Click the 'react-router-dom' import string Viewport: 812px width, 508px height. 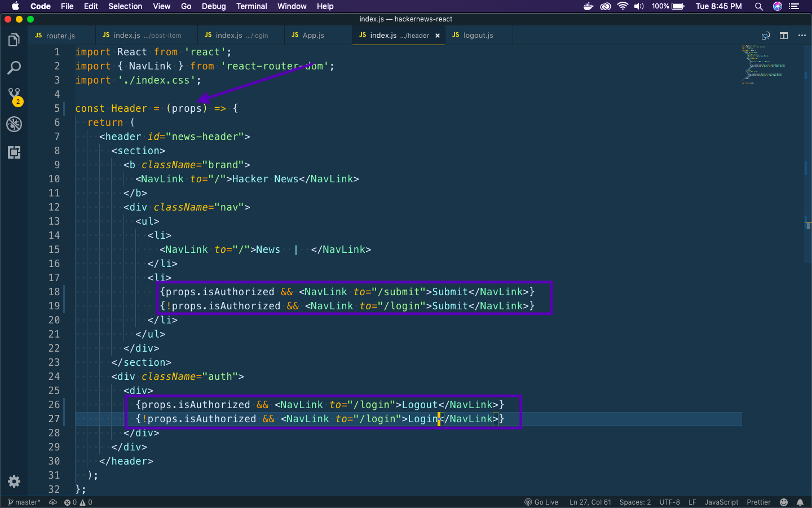[275, 66]
